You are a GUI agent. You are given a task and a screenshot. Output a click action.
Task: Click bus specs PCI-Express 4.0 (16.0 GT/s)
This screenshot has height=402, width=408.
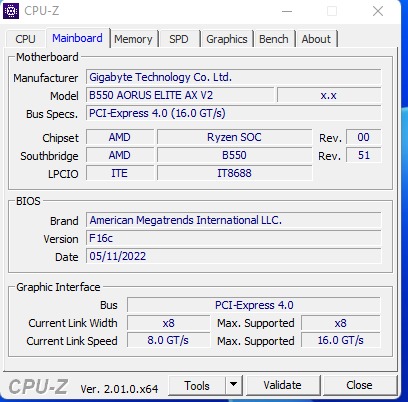point(233,113)
